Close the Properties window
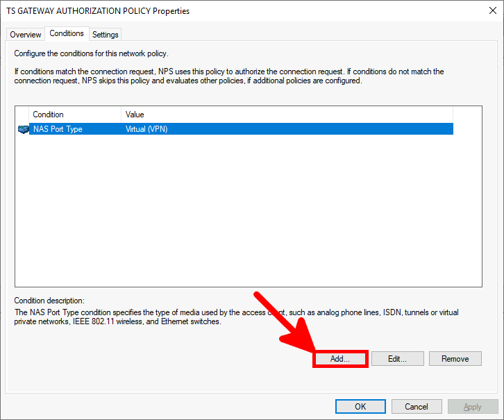This screenshot has height=420, width=504. click(492, 10)
